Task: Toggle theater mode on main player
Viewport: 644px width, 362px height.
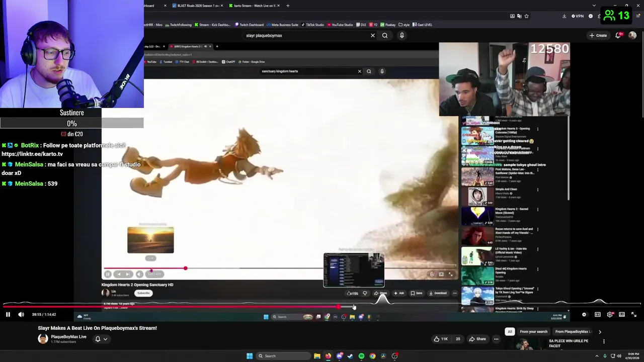Action: point(622,315)
